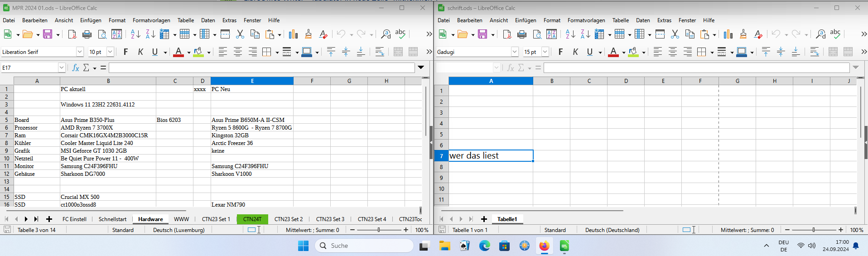Open Extras menu in schrift.ods window
Screen dimensions: 868x256
(x=664, y=20)
